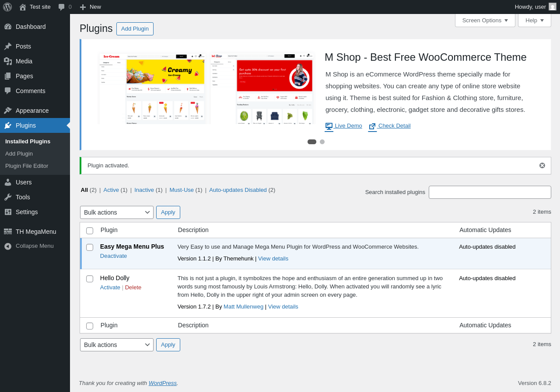Filter plugins by Must-Use
Screen dimensions: 560x392
182,190
